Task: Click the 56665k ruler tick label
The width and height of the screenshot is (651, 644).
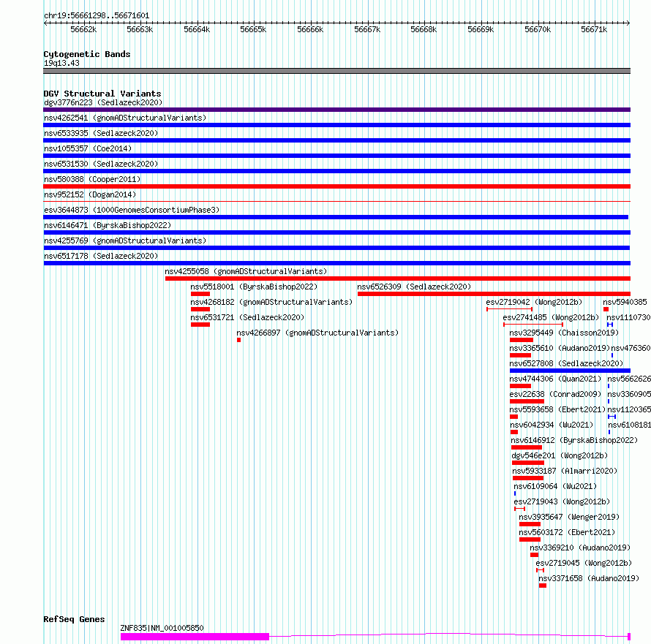Action: tap(253, 29)
